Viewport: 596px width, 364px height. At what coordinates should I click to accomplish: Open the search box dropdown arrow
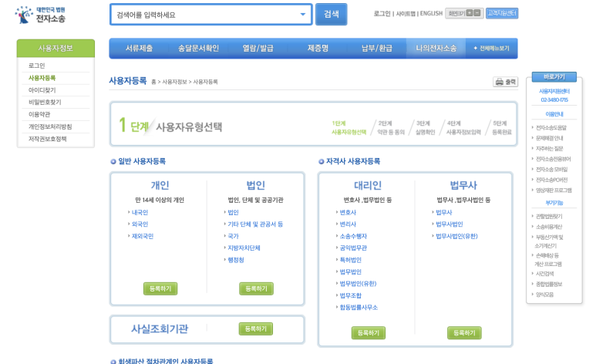click(x=302, y=15)
